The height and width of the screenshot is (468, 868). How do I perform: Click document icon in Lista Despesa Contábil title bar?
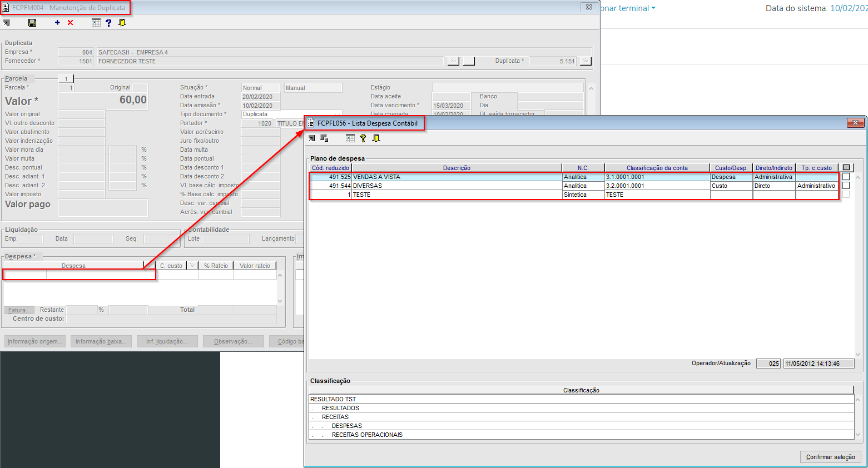click(x=311, y=123)
